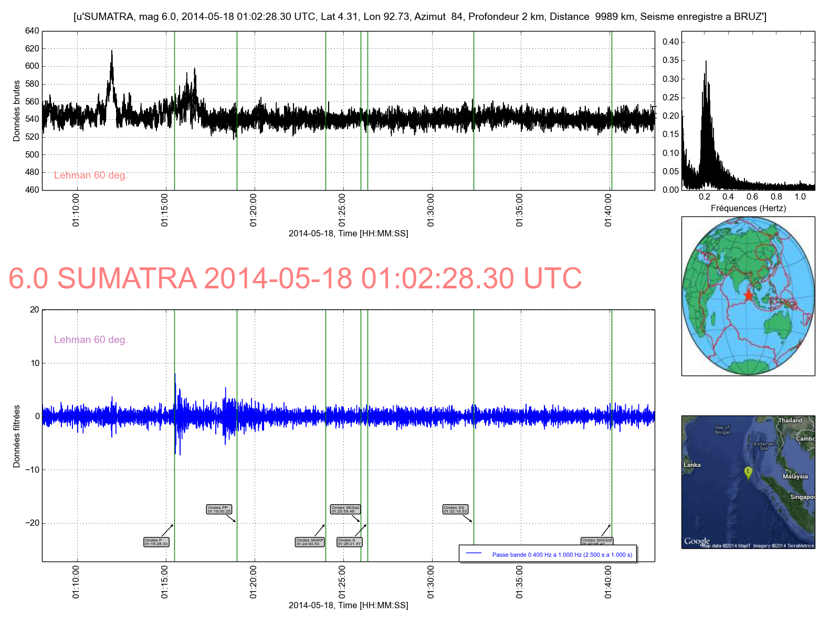Select the Ondes PP annotation box
Screen dimensions: 840x624
[x=219, y=509]
